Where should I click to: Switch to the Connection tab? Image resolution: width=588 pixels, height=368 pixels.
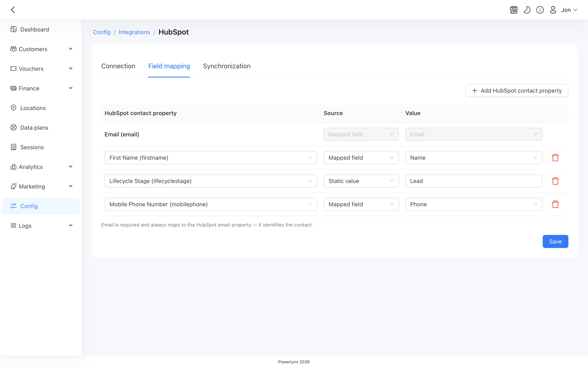click(x=118, y=66)
